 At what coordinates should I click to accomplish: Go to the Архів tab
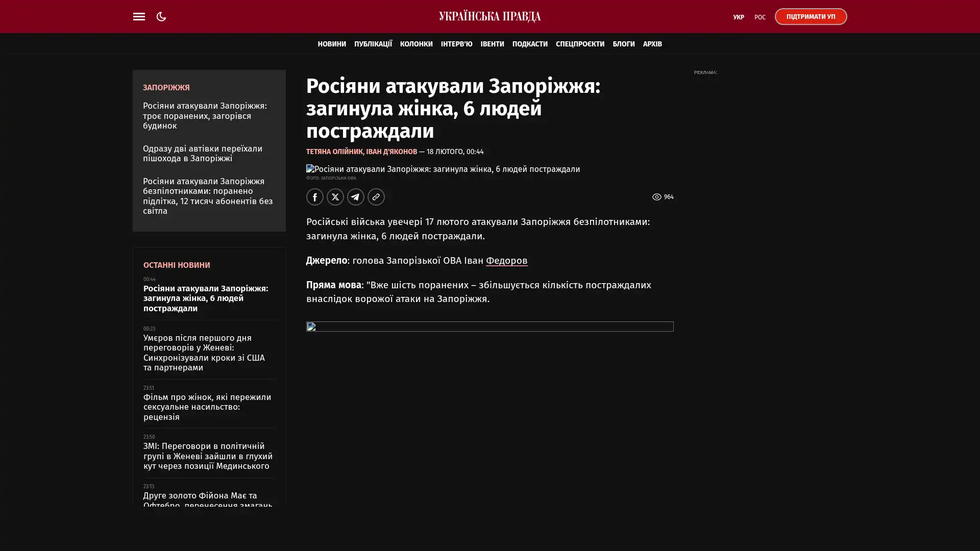[x=652, y=44]
